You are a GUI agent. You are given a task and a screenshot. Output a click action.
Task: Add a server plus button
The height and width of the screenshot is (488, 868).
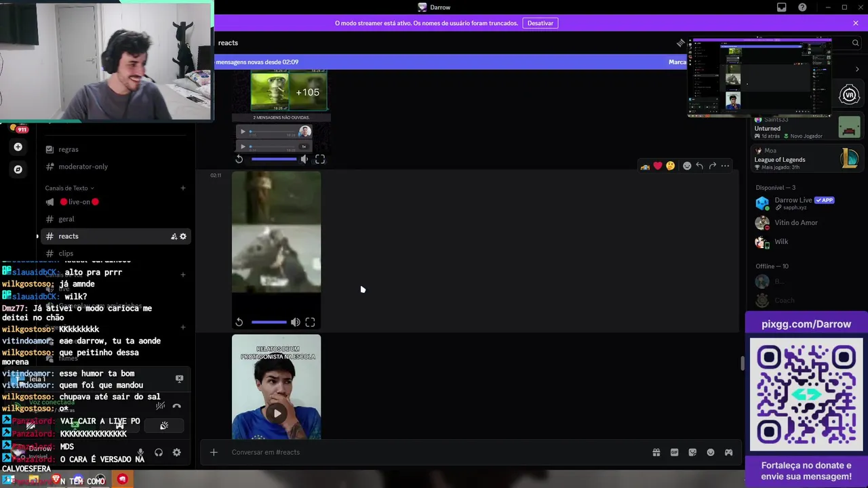pos(18,147)
